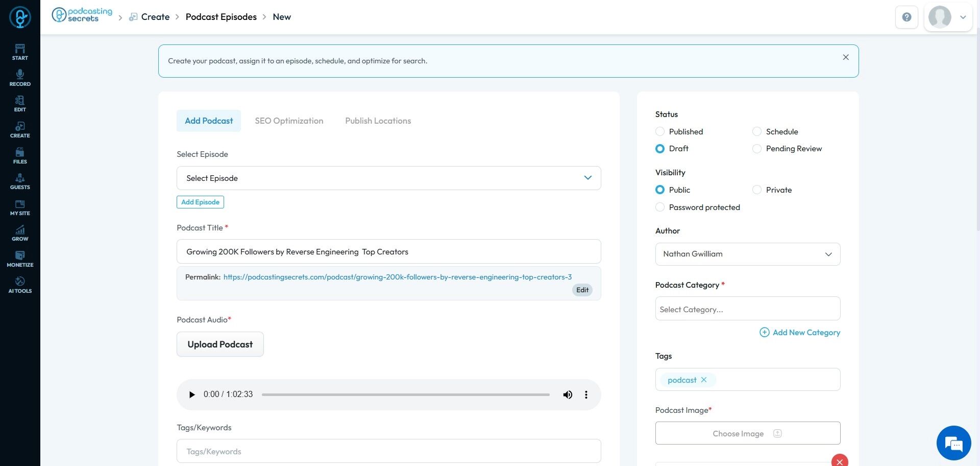Open the EDIT sidebar section
The image size is (980, 466).
[20, 104]
